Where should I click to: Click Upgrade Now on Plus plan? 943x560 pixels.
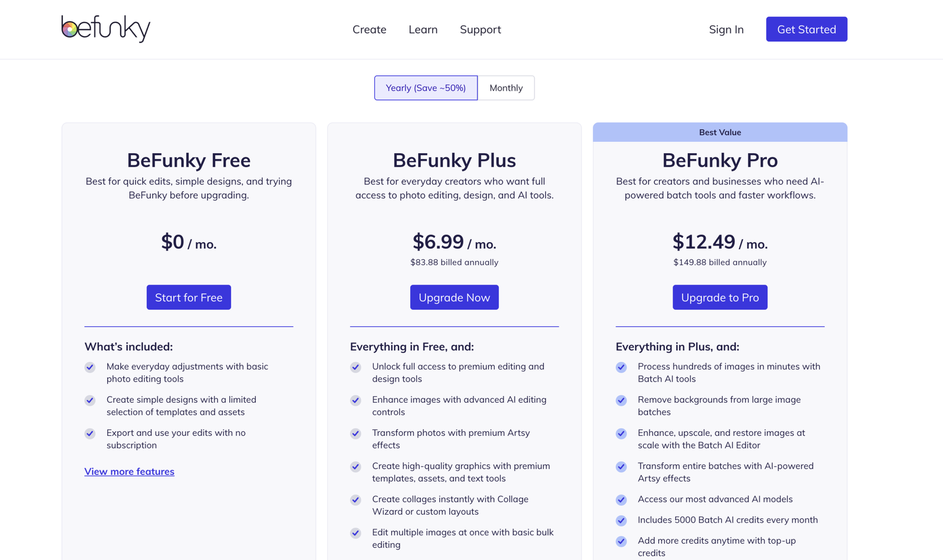tap(454, 297)
